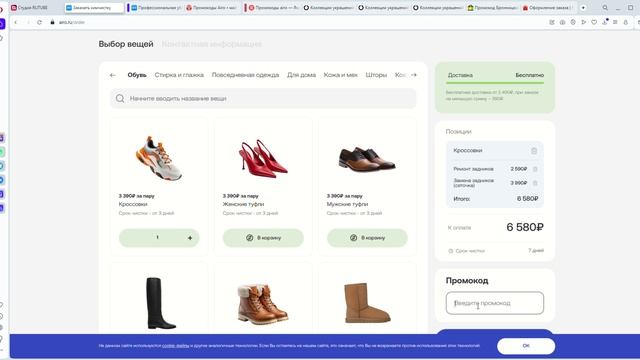Open the Кожа и мех category
The height and width of the screenshot is (360, 640).
[341, 75]
